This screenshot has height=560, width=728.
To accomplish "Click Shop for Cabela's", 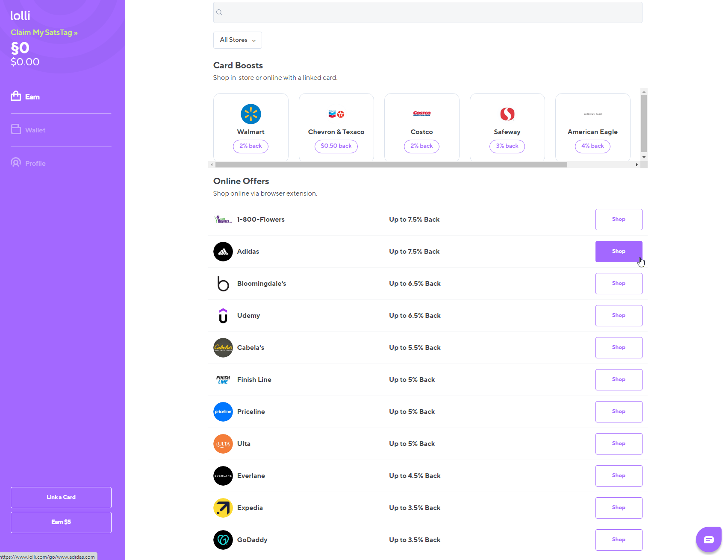I will coord(619,348).
